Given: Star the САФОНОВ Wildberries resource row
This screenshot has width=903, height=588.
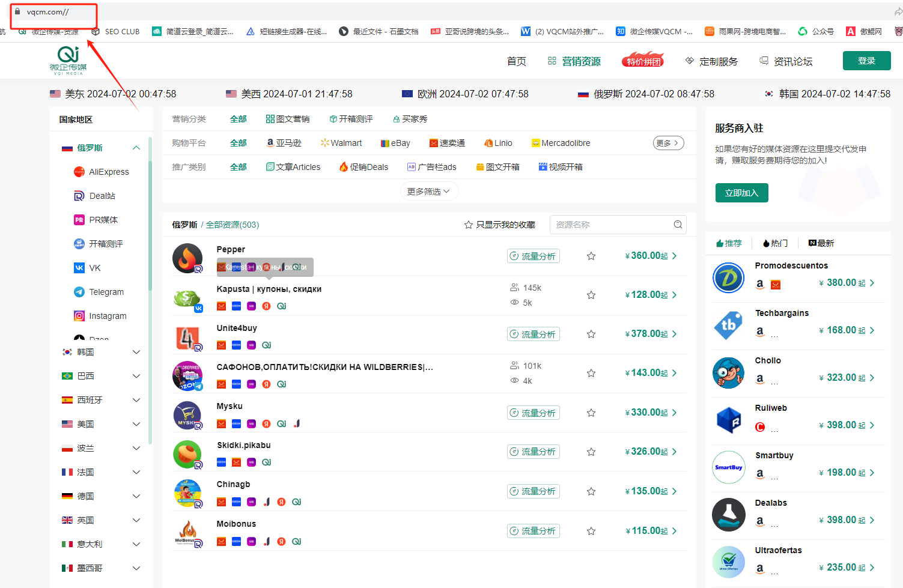Looking at the screenshot, I should point(591,373).
